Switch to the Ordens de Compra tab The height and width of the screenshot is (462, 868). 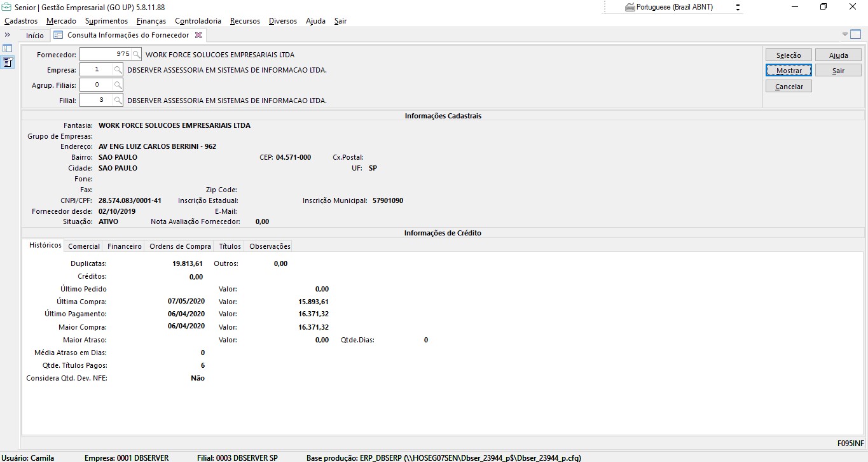[180, 246]
